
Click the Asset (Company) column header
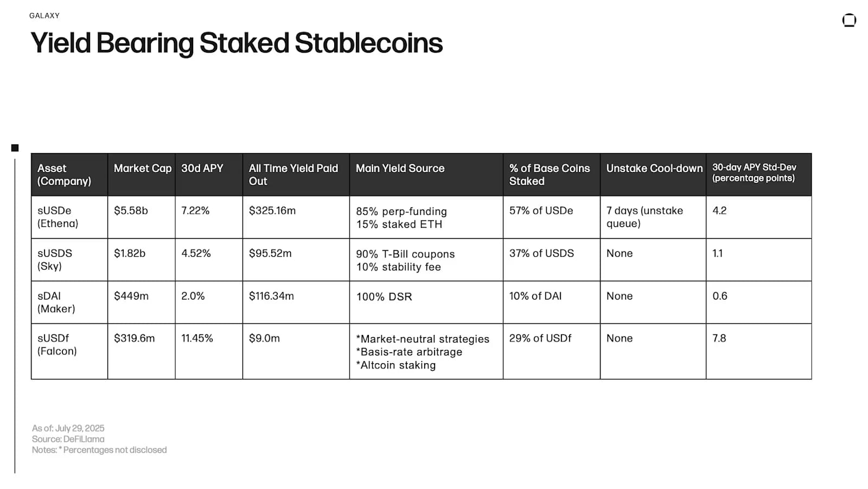pos(64,175)
